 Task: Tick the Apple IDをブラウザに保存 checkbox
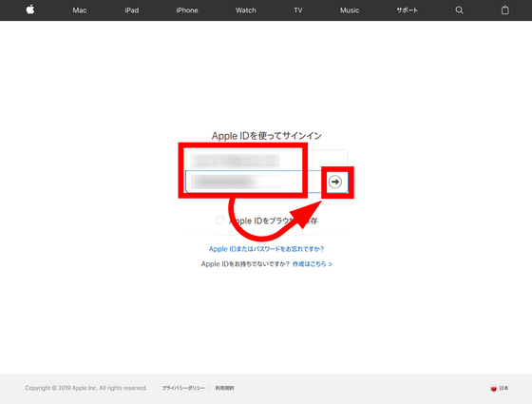pyautogui.click(x=219, y=220)
